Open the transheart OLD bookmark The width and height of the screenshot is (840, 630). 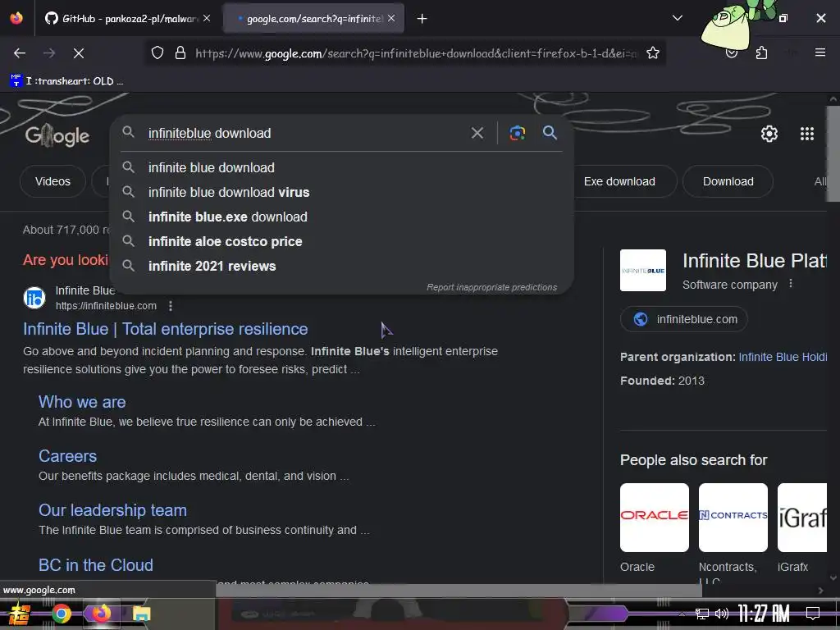(x=67, y=81)
